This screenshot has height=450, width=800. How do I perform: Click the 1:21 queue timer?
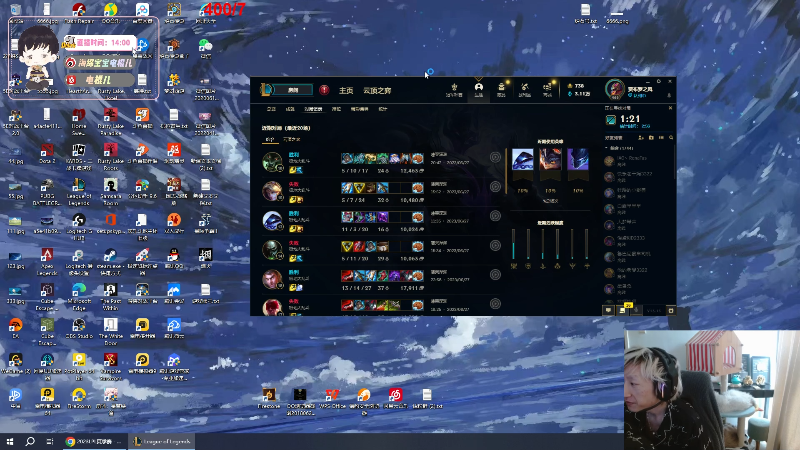click(630, 119)
